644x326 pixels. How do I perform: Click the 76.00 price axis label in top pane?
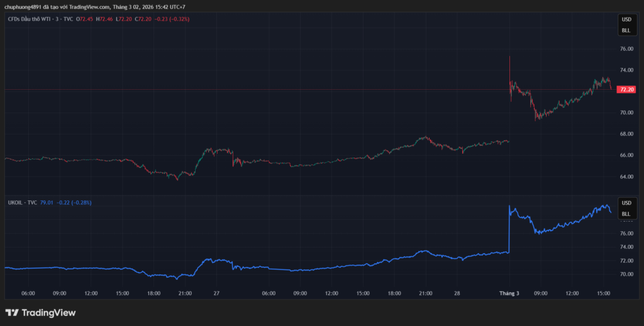[x=626, y=49]
